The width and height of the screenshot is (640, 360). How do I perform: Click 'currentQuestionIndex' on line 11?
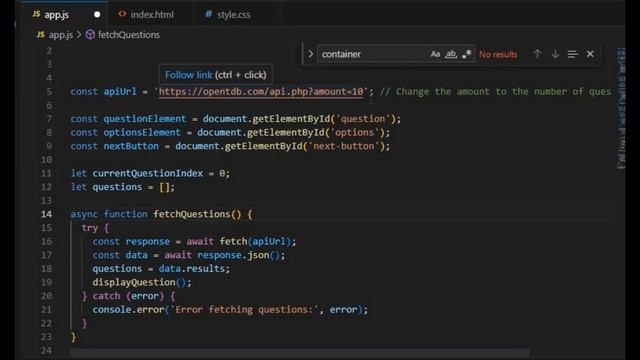[147, 173]
